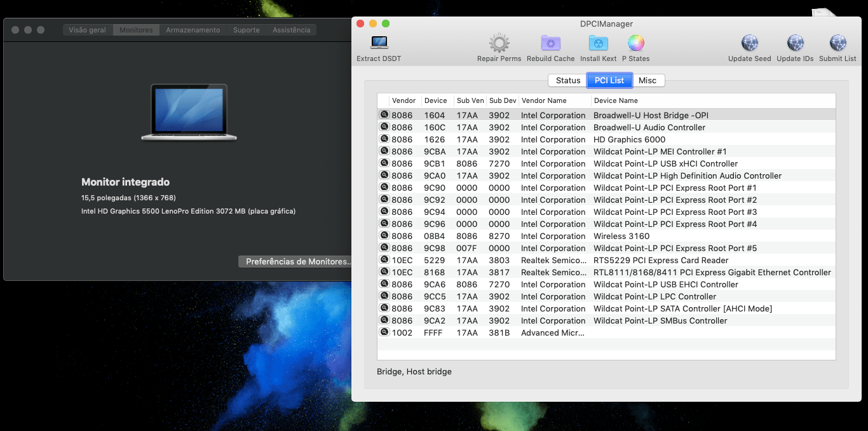Click the Update Seed globe icon

point(749,44)
